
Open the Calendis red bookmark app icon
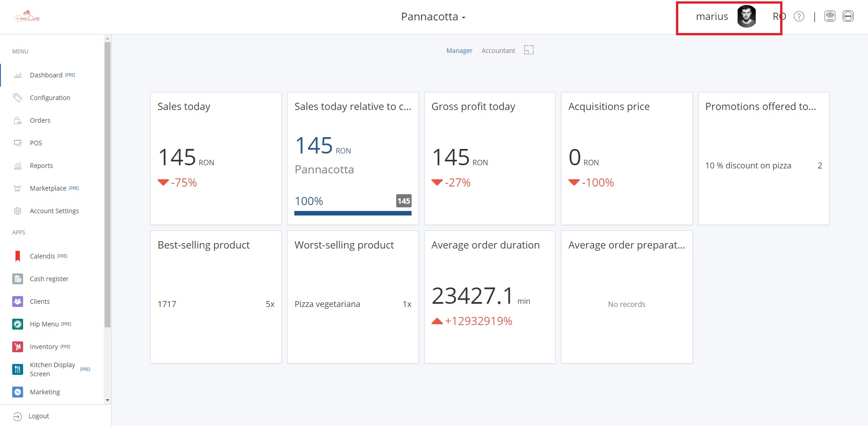18,256
